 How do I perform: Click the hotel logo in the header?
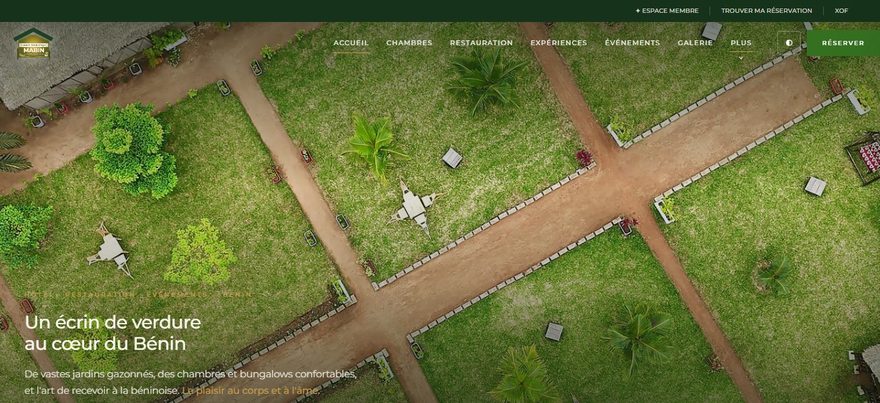pos(33,43)
